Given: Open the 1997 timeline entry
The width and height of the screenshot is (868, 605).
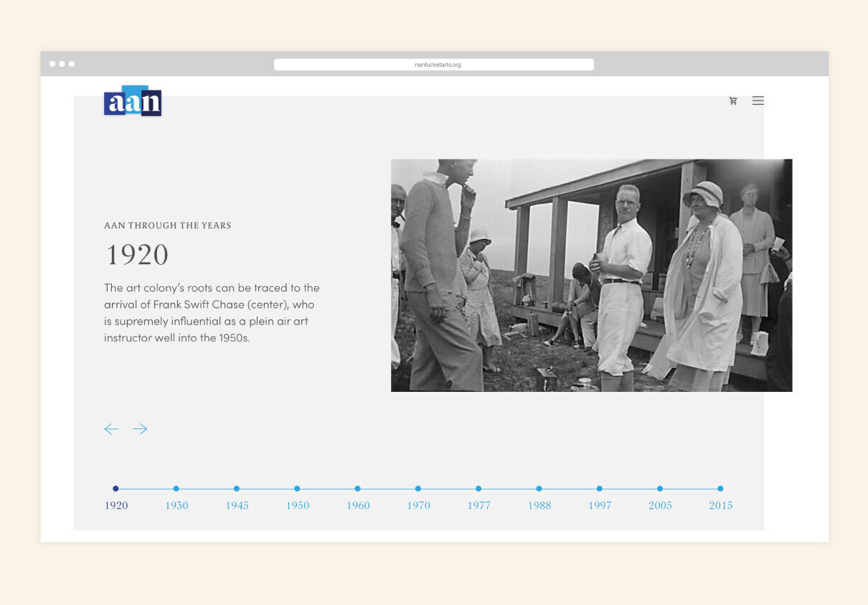Looking at the screenshot, I should coord(600,489).
